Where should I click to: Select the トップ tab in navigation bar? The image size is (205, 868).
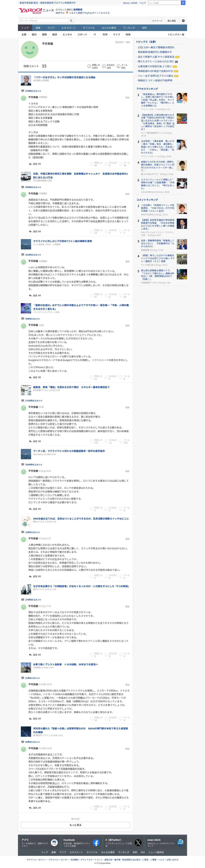25,28
